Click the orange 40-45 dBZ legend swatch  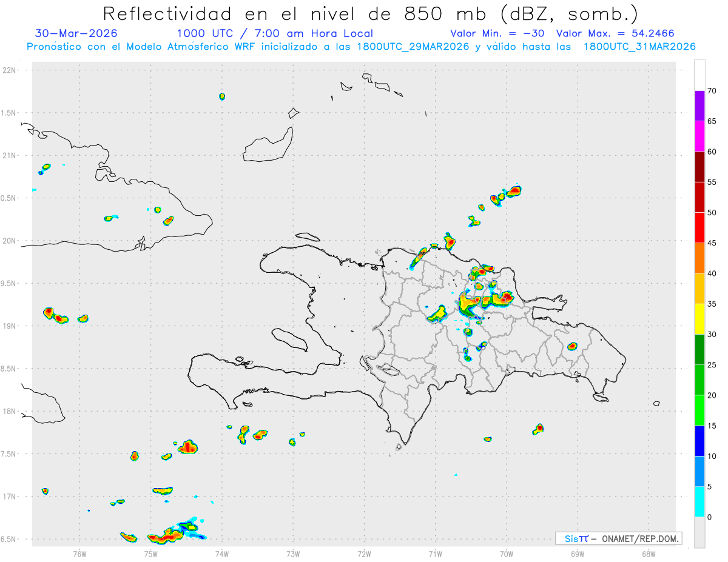699,258
